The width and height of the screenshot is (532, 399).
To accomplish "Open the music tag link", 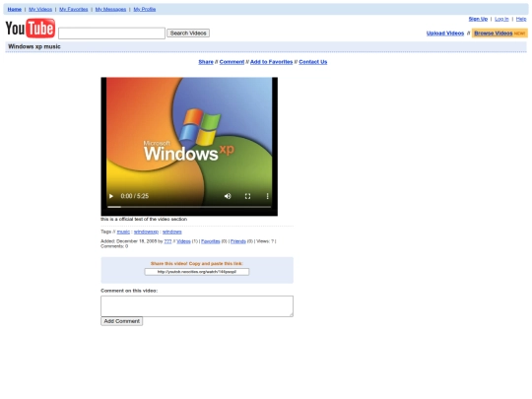I will point(123,232).
